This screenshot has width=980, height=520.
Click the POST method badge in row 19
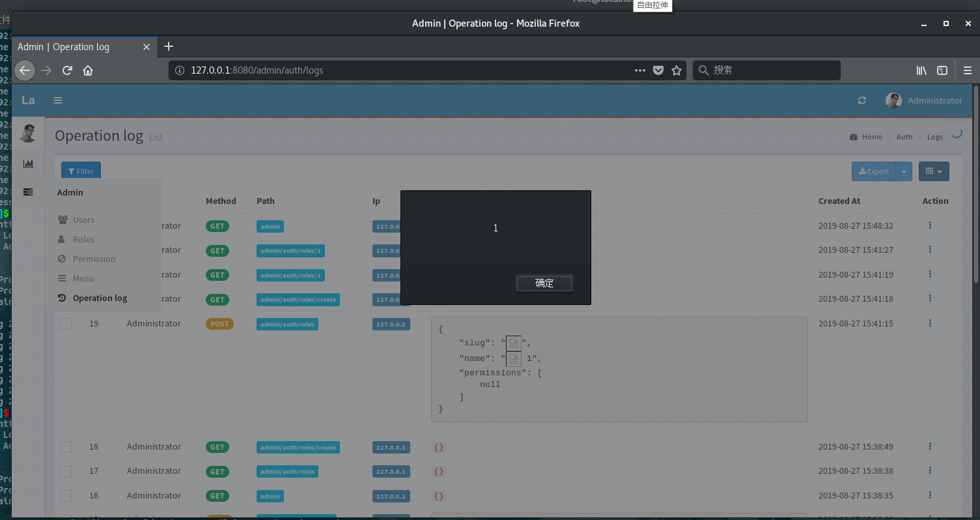219,324
